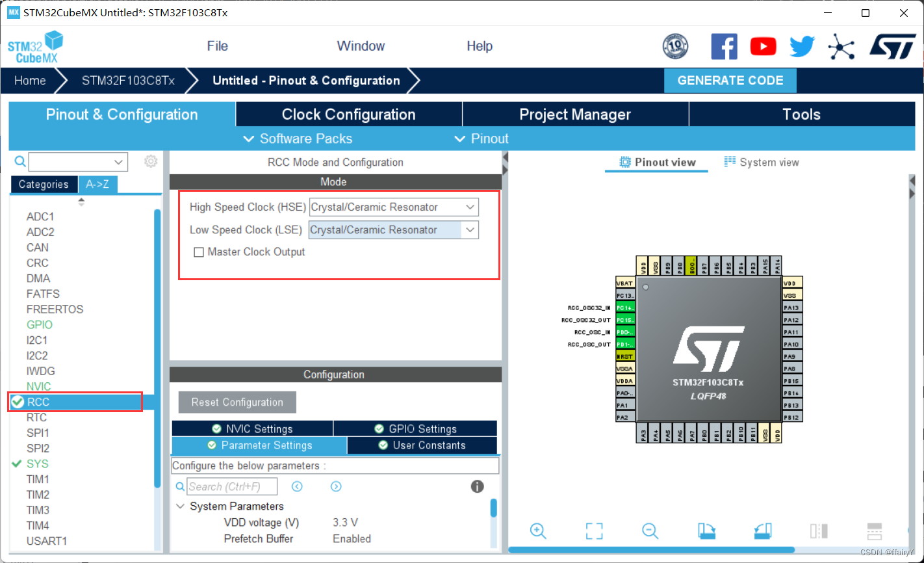924x563 pixels.
Task: Select RTC in the peripheral list
Action: (x=37, y=417)
